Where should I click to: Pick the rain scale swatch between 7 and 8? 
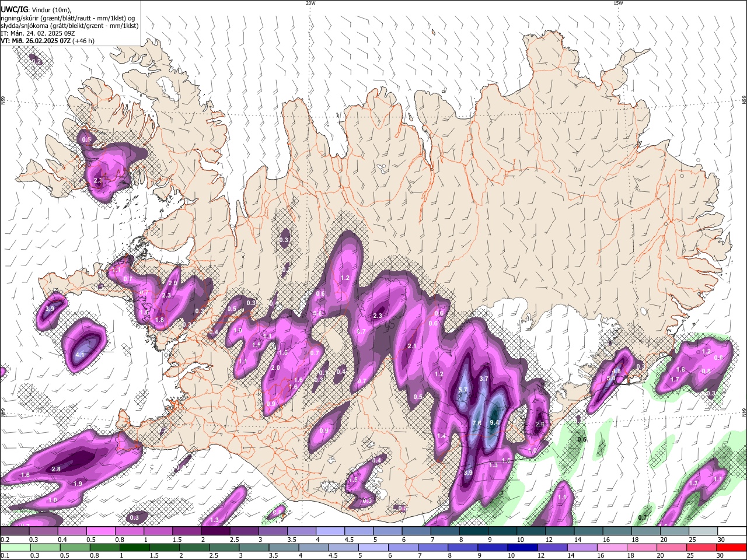[432, 547]
